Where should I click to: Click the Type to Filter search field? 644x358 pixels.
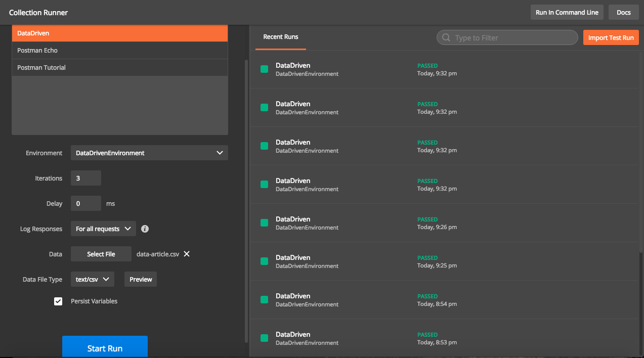[511, 38]
